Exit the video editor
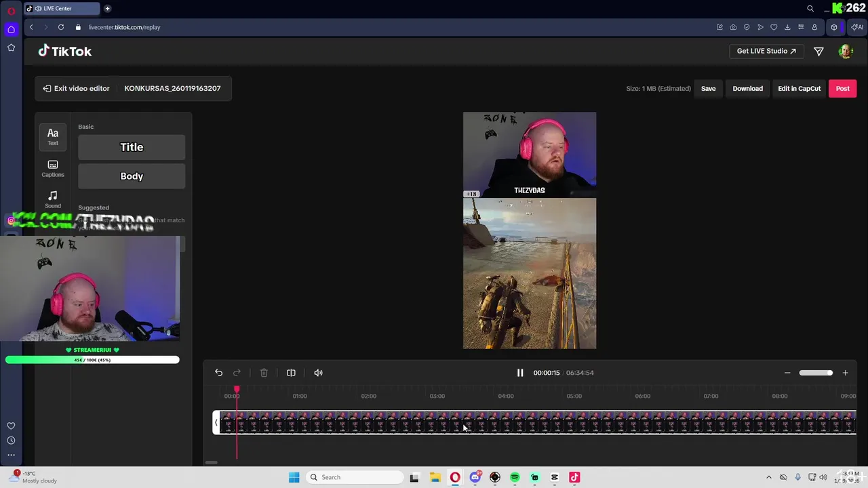The height and width of the screenshot is (488, 868). point(76,88)
